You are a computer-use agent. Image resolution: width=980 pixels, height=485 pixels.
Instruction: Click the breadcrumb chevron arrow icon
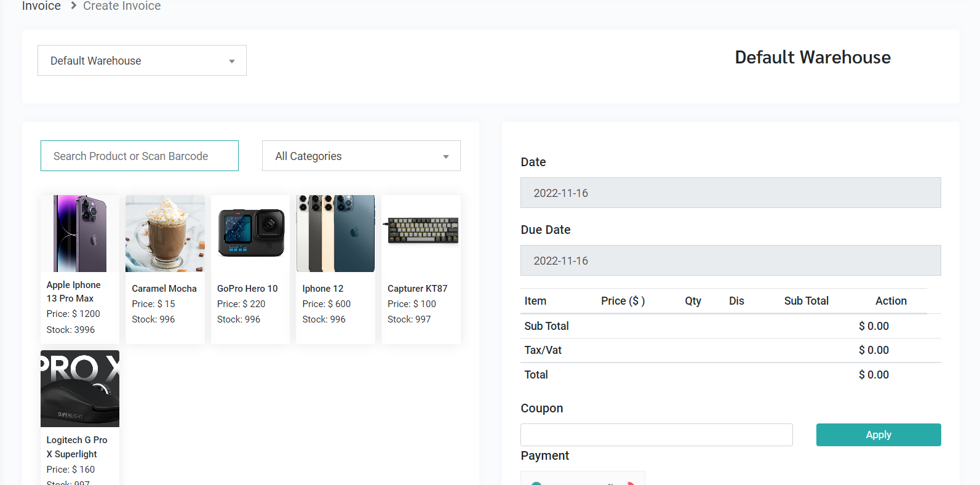73,6
